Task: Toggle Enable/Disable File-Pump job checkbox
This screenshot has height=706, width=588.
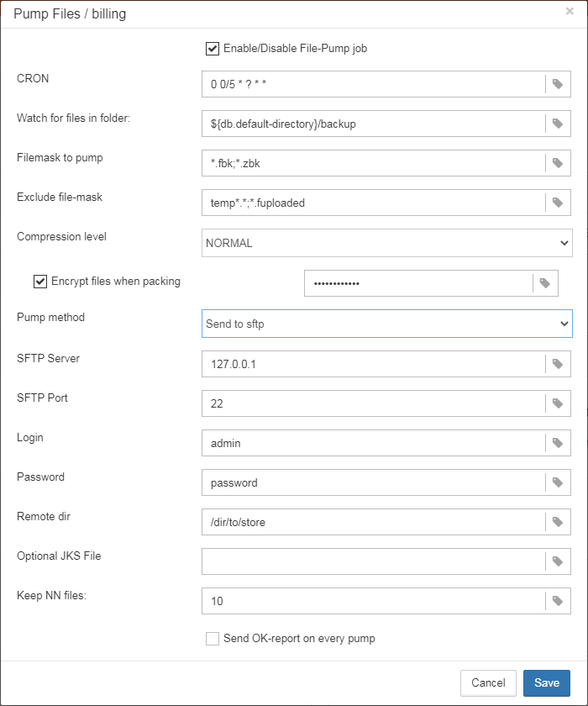Action: [213, 49]
